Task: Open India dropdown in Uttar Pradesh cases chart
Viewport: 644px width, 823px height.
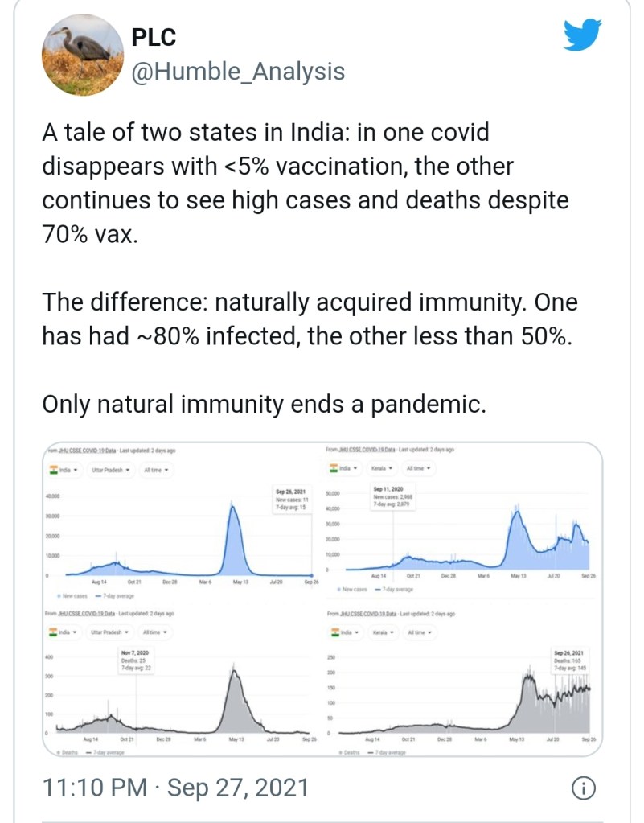Action: (x=64, y=470)
